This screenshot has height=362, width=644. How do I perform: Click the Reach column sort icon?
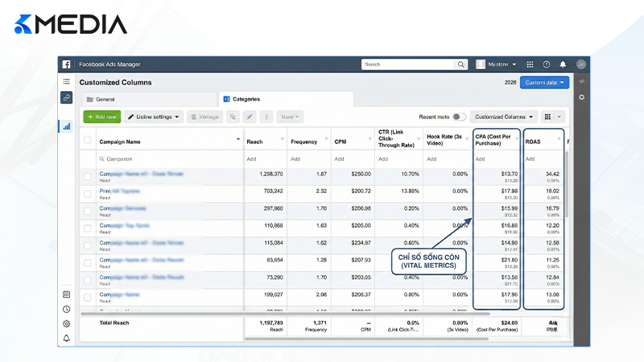pyautogui.click(x=283, y=138)
